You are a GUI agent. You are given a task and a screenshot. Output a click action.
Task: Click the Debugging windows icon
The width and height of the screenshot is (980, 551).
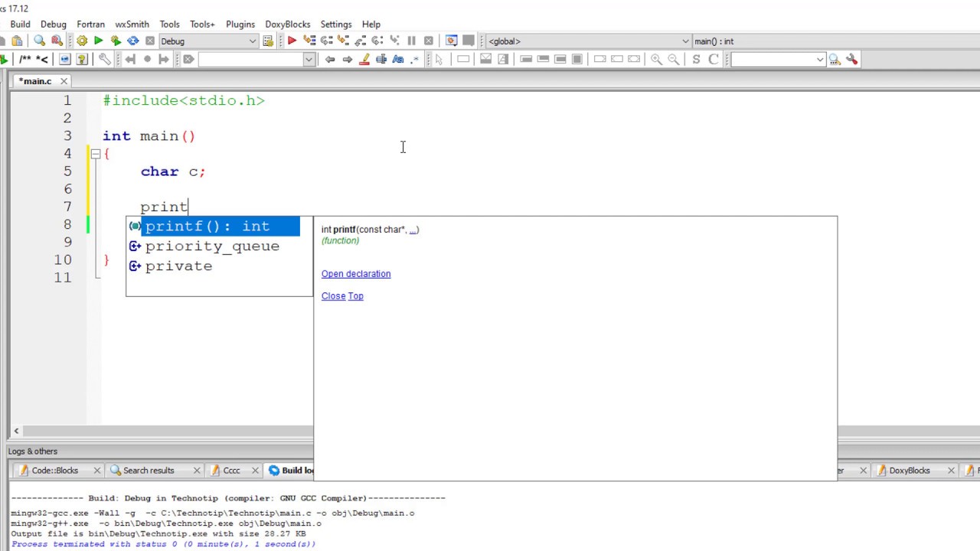coord(451,41)
